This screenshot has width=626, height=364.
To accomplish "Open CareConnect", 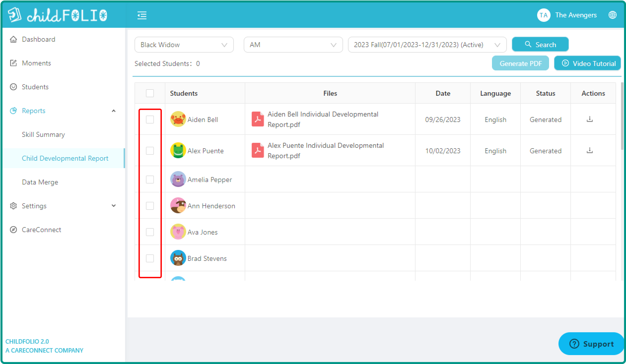I will (x=41, y=230).
